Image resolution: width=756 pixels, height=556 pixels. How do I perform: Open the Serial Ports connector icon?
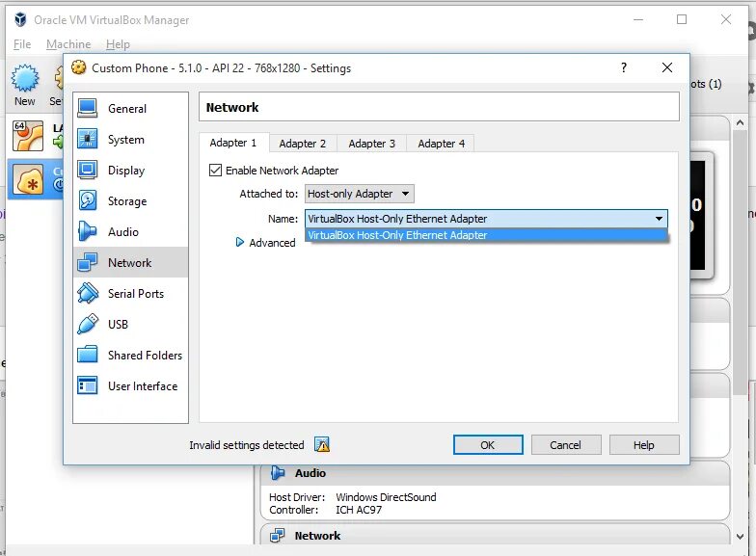[87, 293]
